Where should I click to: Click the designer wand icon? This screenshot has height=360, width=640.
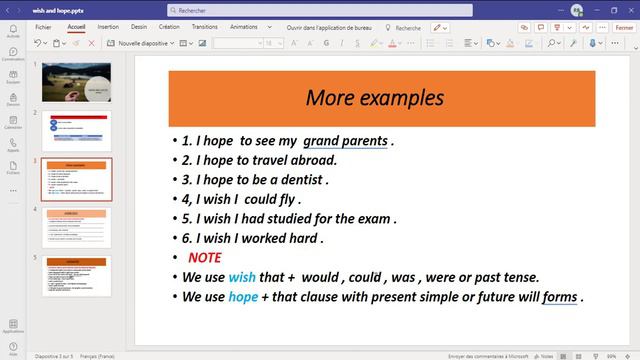(573, 43)
